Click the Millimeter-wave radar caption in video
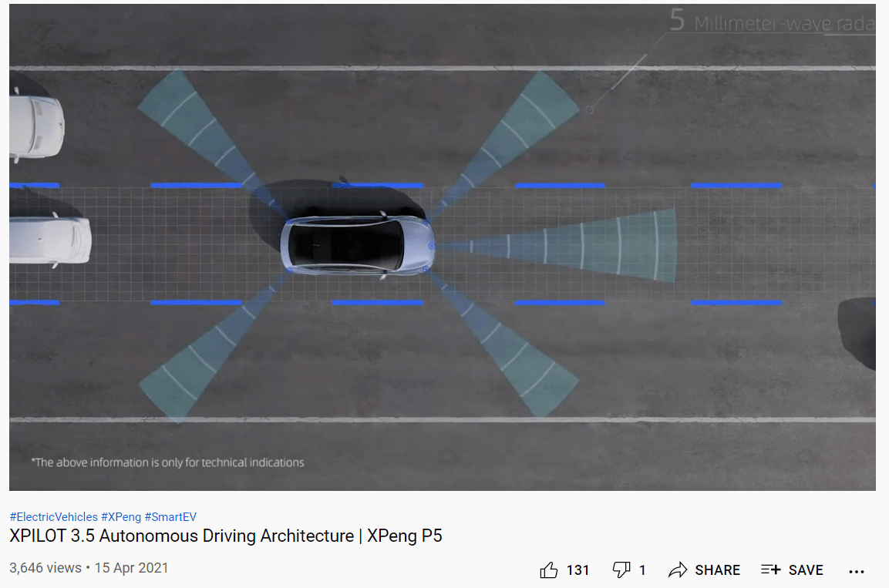889x588 pixels. [x=773, y=20]
